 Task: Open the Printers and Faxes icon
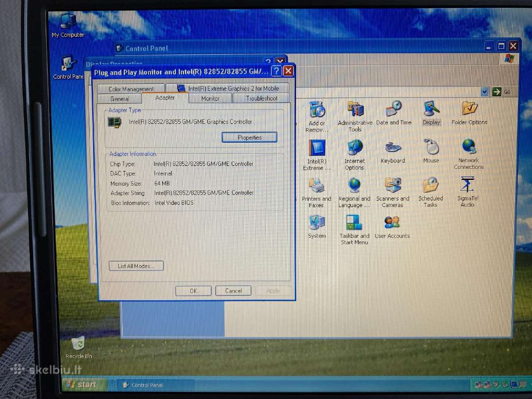pos(316,193)
